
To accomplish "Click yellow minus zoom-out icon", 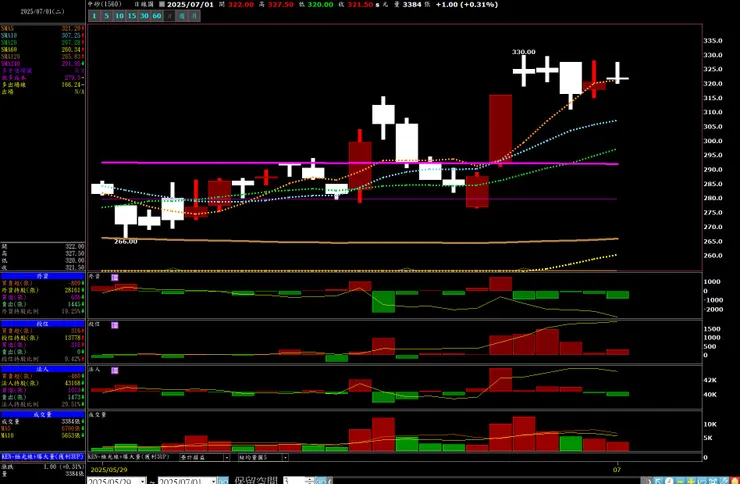I will click(680, 481).
